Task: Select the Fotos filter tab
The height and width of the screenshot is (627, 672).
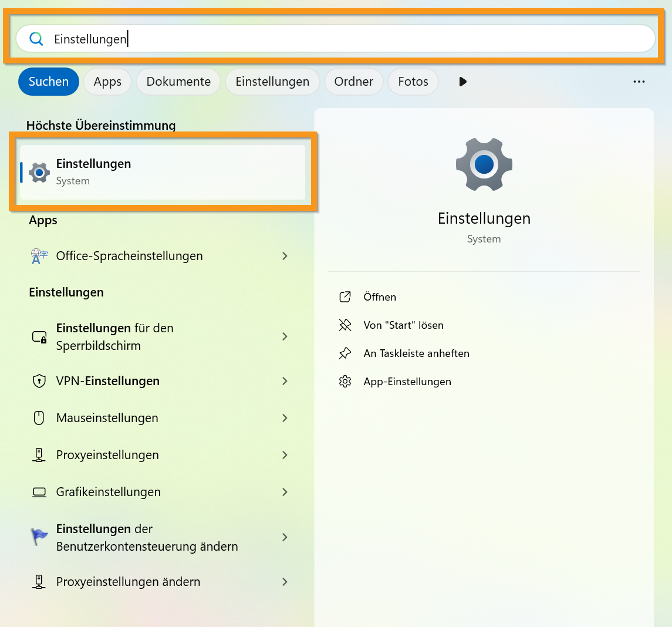Action: pos(413,82)
